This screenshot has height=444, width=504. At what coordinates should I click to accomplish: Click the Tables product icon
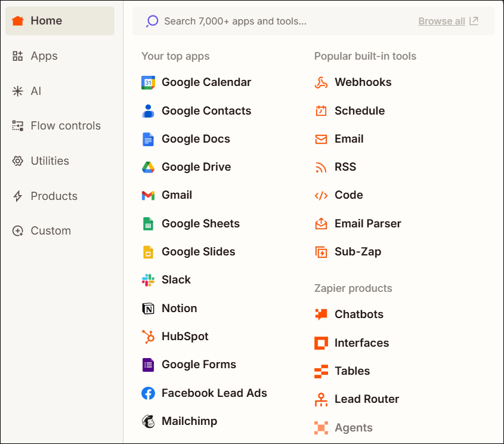point(321,371)
